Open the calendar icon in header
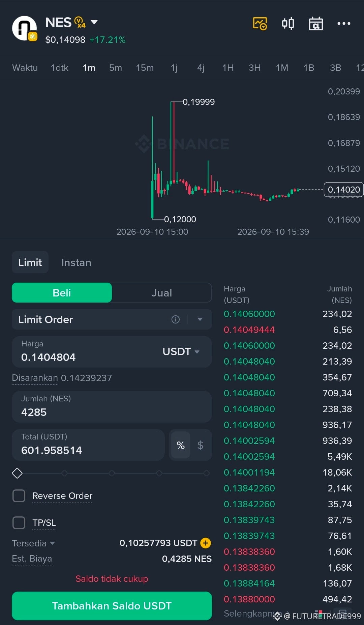This screenshot has height=625, width=364. tap(316, 24)
